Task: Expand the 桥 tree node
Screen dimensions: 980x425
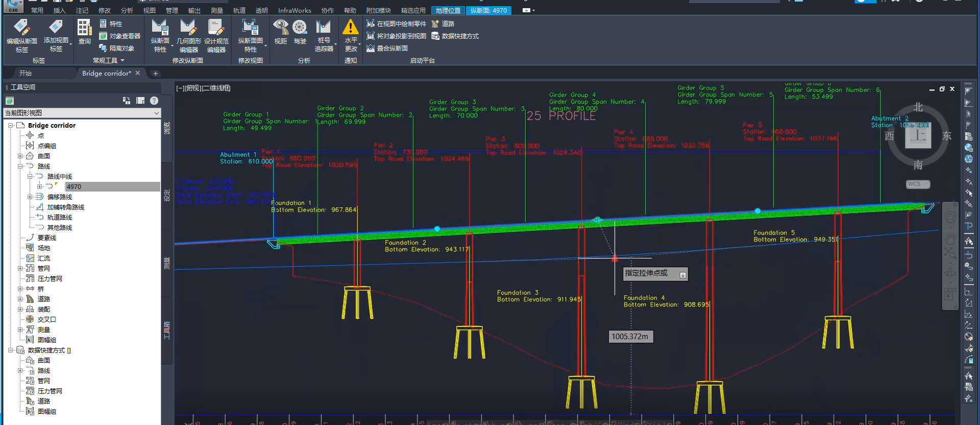Action: 20,289
